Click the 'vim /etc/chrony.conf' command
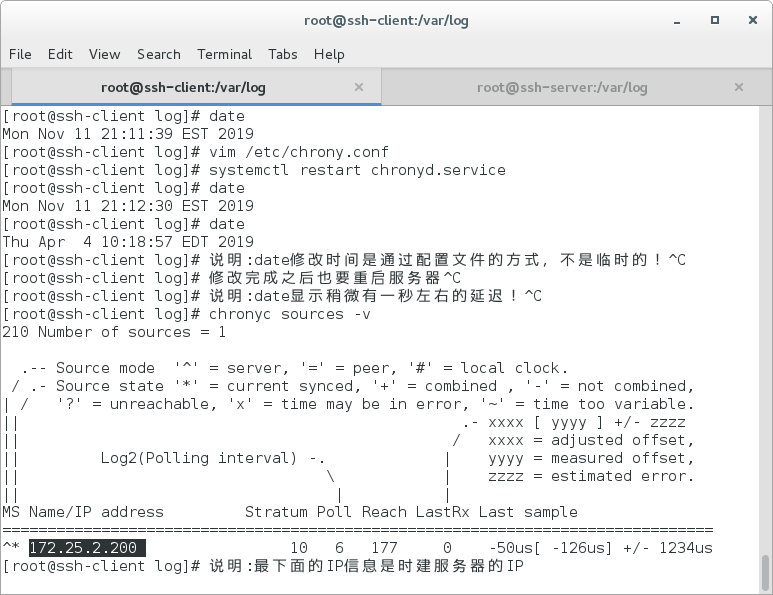This screenshot has width=773, height=595. click(x=299, y=152)
